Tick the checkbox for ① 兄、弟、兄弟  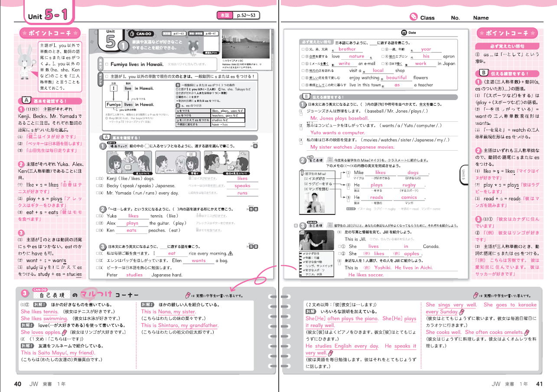click(302, 49)
